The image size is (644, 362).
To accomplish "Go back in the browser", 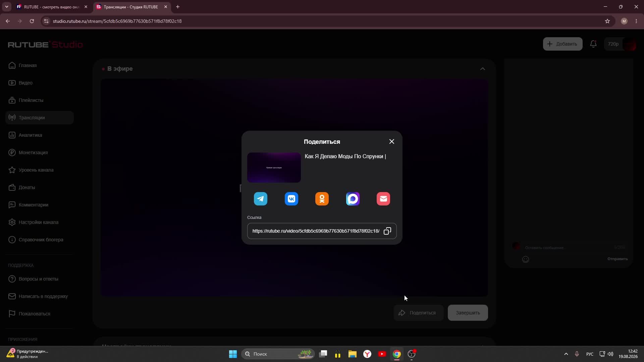I will 8,21.
